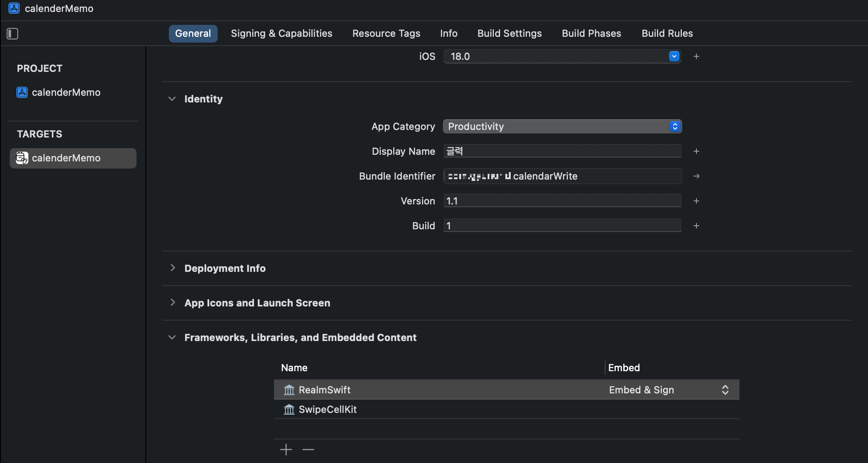Collapse Frameworks, Libraries, and Embedded Content section
The width and height of the screenshot is (868, 463).
[x=172, y=337]
